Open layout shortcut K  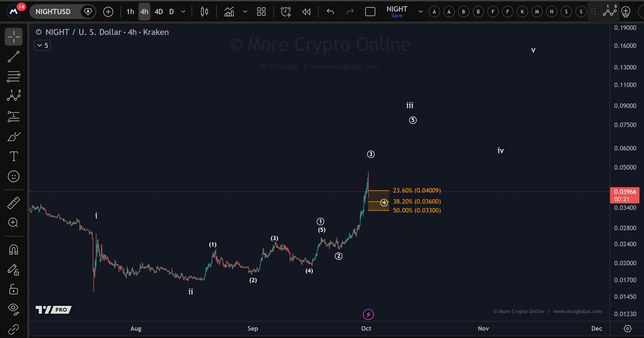click(x=522, y=11)
